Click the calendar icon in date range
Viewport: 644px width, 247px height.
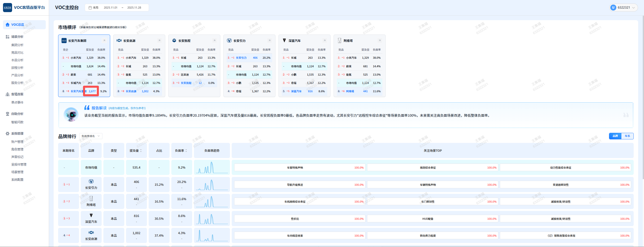tap(90, 8)
